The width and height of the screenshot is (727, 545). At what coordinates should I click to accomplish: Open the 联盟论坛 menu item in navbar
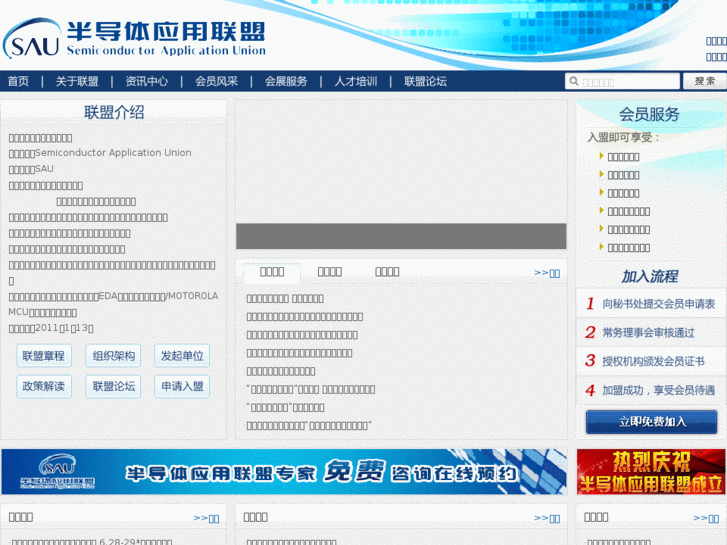click(426, 81)
